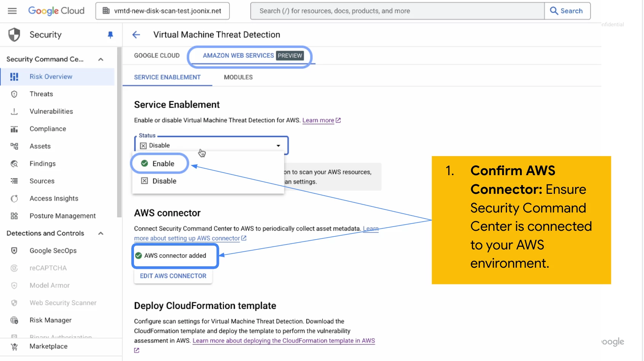The image size is (644, 361).
Task: Open Risk Overview dashboard icon
Action: coord(14,77)
